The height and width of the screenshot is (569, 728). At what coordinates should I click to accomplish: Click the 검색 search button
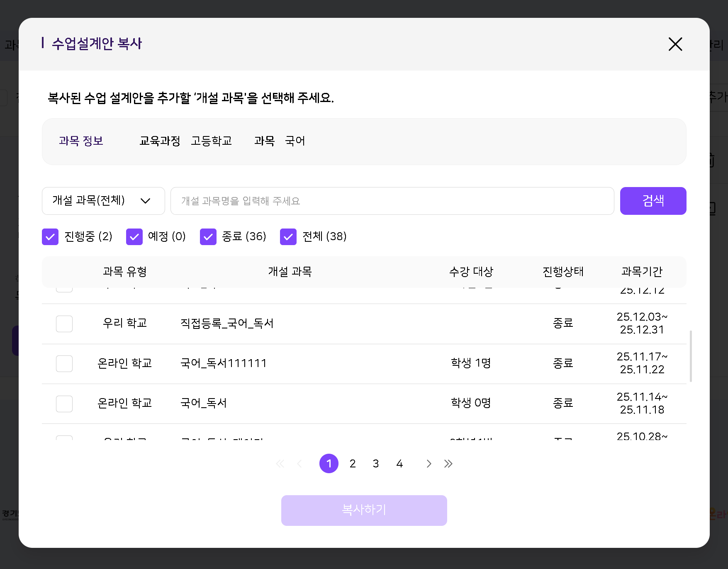click(x=653, y=201)
